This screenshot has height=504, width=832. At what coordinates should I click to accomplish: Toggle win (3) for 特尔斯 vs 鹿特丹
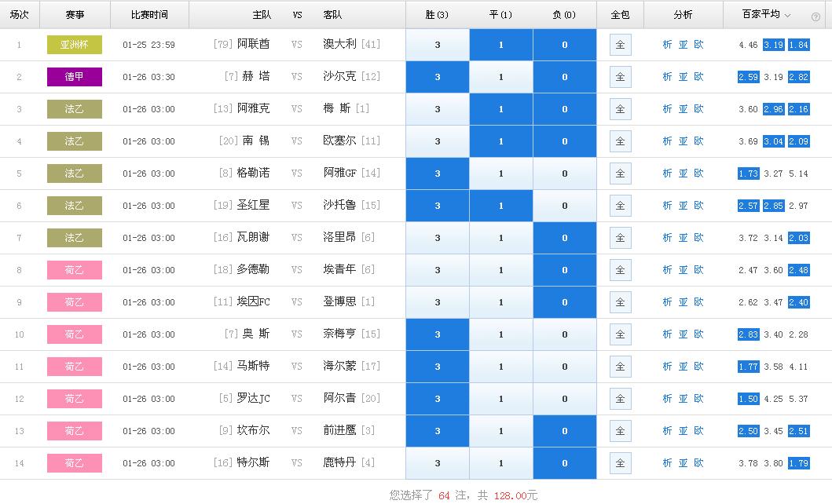[x=438, y=463]
